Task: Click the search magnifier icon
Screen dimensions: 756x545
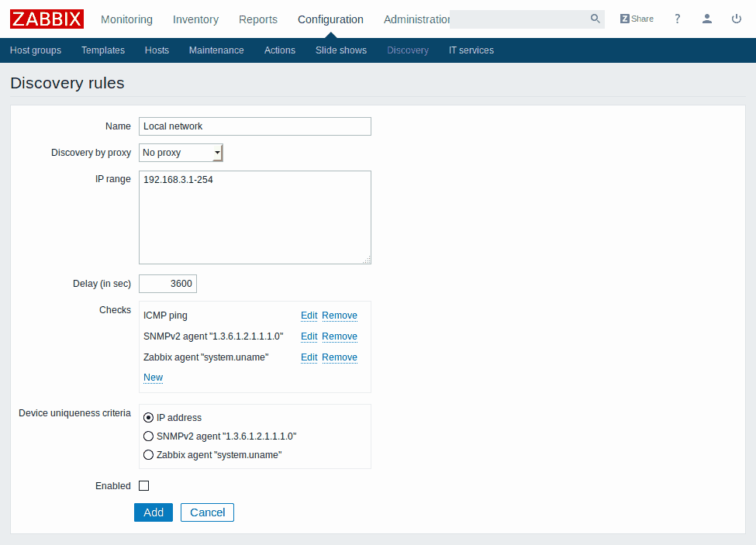Action: click(x=595, y=19)
